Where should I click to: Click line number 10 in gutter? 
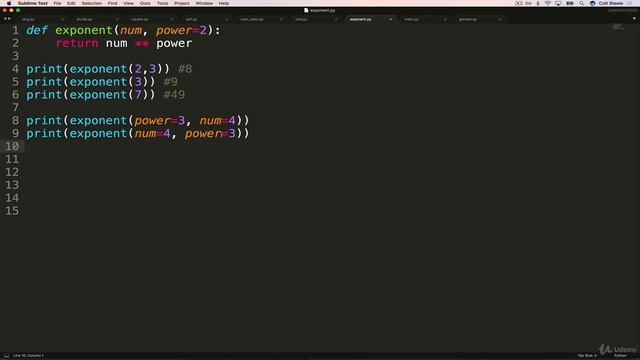(12, 146)
